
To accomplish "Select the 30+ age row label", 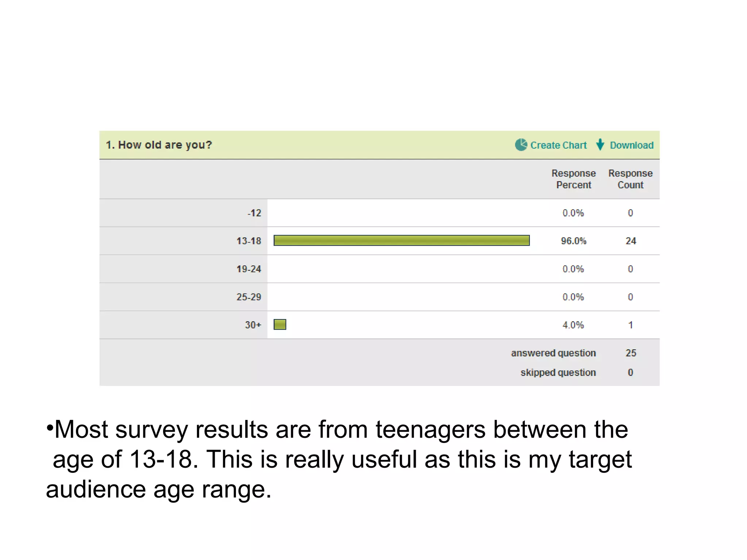I will pos(253,325).
